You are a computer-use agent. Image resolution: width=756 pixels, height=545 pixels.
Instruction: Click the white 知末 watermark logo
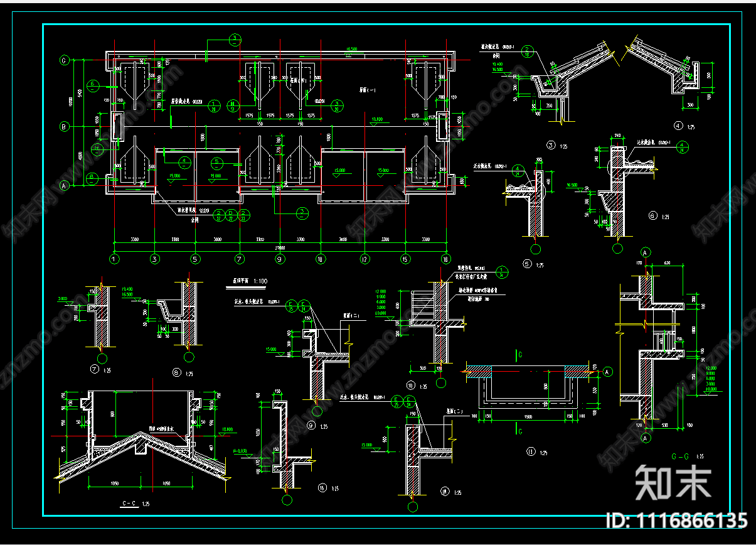coord(673,483)
